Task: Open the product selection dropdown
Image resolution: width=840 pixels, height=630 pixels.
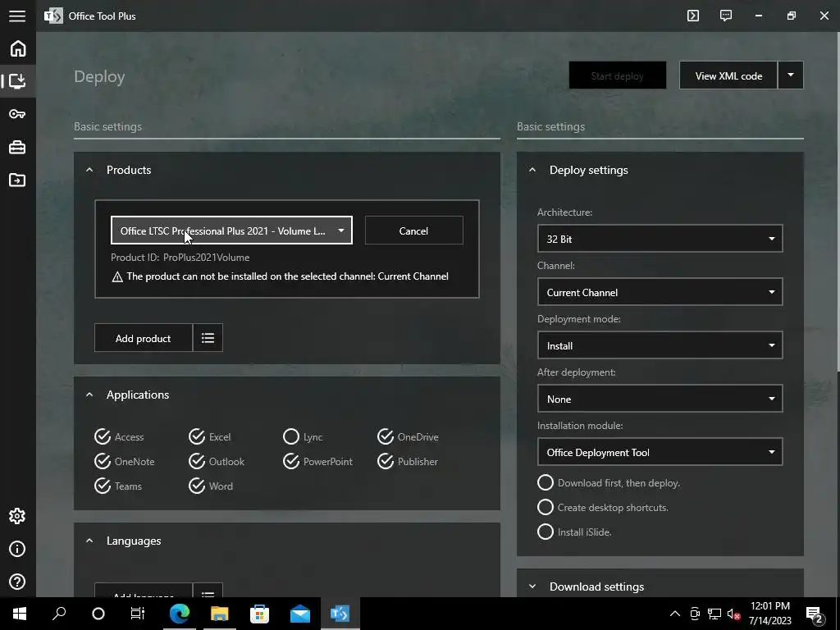Action: [x=231, y=231]
